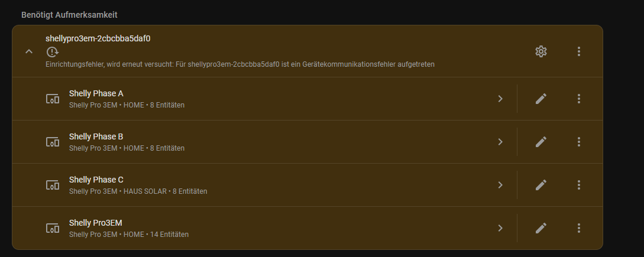Edit the Shelly Pro3EM device
Screen dimensions: 644x257
click(541, 228)
